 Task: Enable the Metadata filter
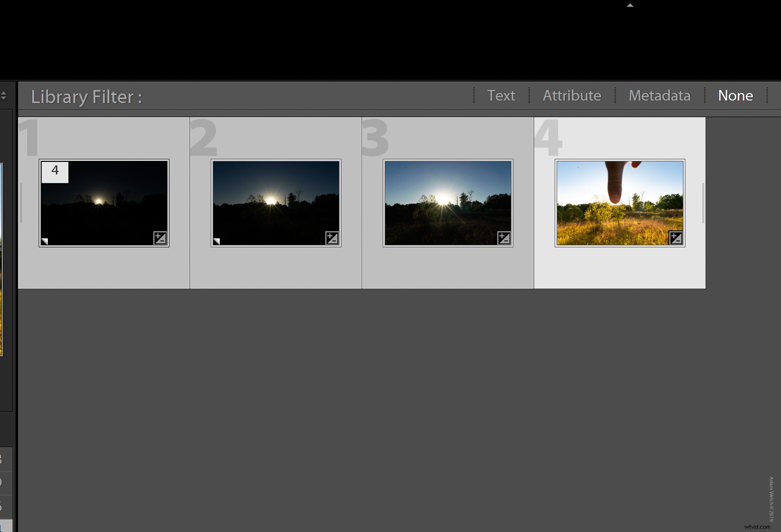[659, 95]
